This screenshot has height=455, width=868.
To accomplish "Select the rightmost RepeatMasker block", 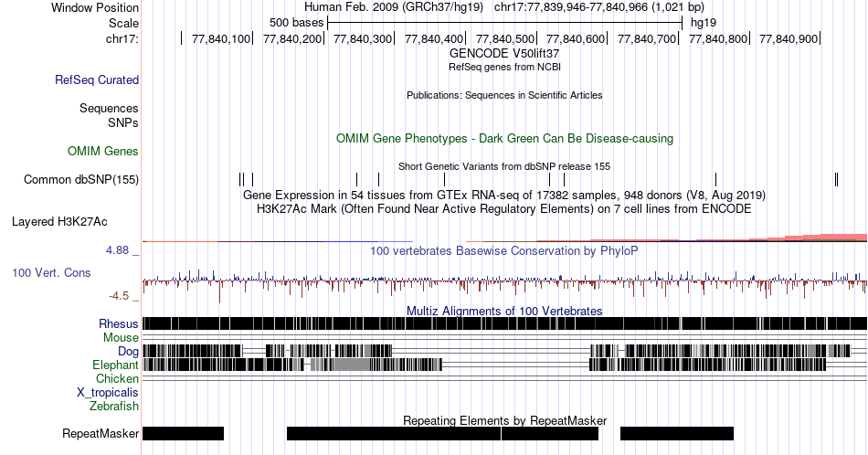I will pos(676,433).
